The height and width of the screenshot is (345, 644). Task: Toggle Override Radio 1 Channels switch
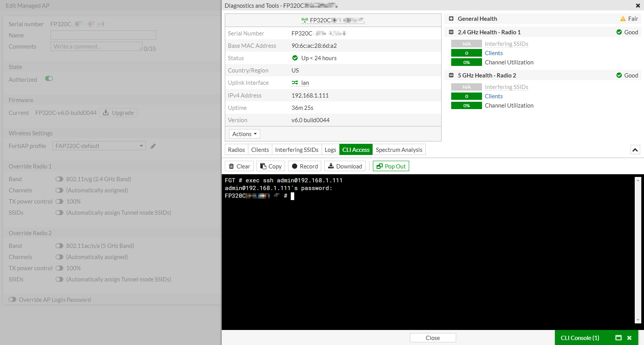click(59, 190)
